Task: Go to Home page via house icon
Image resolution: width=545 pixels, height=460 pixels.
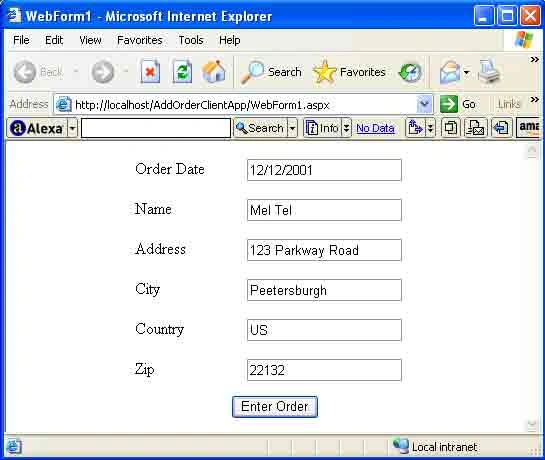Action: click(x=214, y=72)
